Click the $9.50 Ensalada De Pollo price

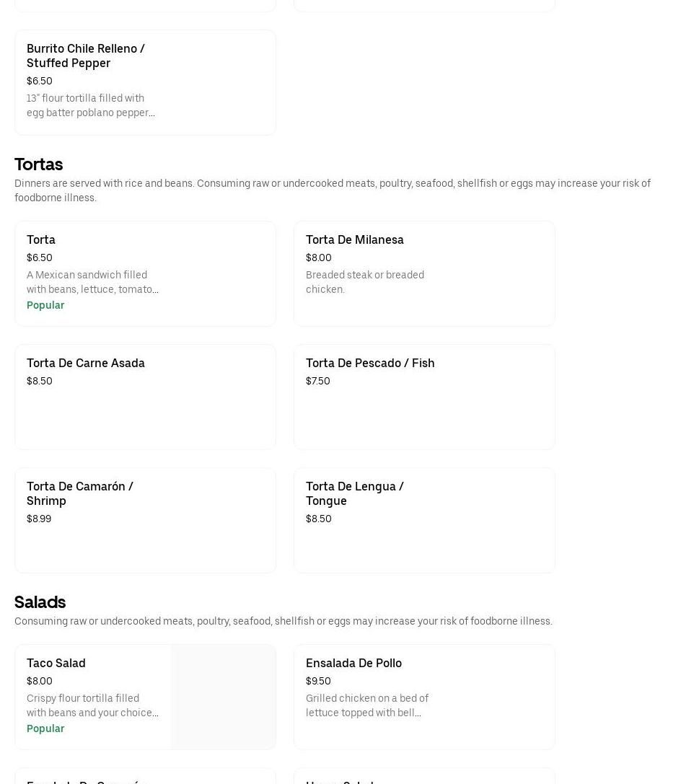click(x=318, y=681)
